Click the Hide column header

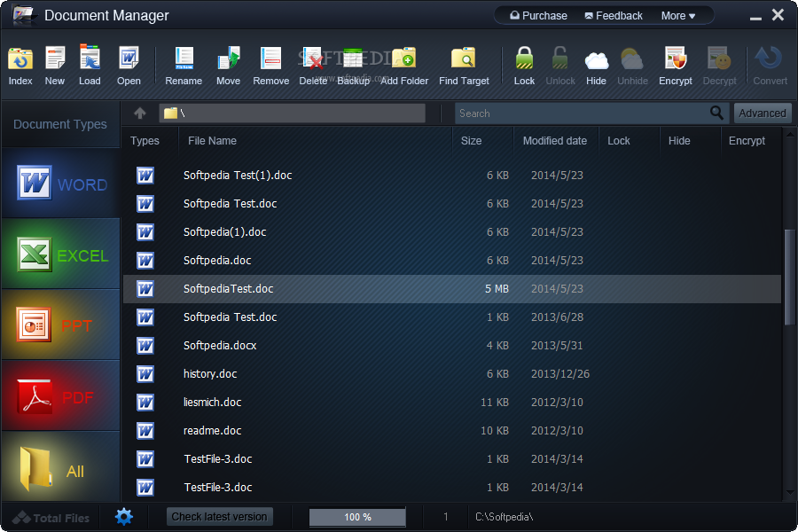(x=679, y=141)
